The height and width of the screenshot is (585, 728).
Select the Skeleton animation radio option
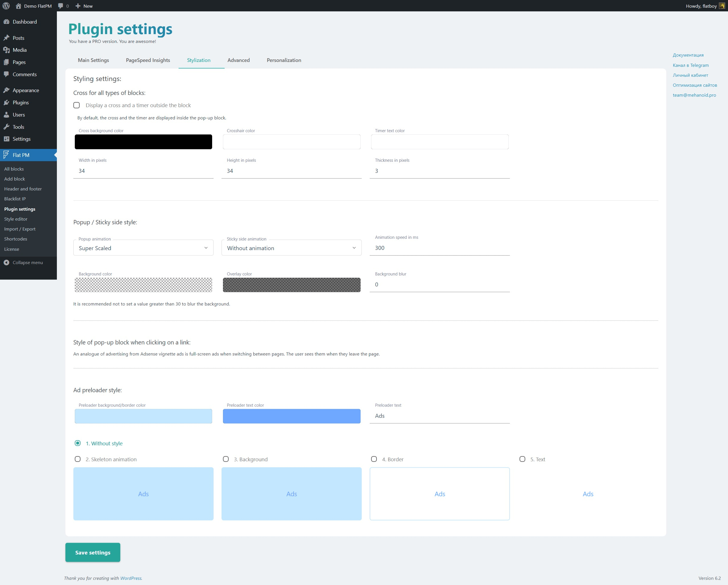click(x=78, y=459)
